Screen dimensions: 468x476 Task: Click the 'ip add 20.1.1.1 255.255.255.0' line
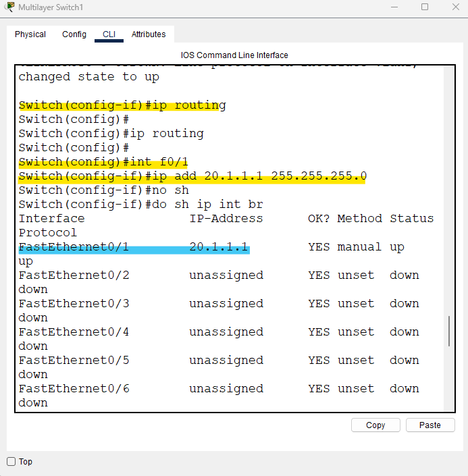click(192, 176)
